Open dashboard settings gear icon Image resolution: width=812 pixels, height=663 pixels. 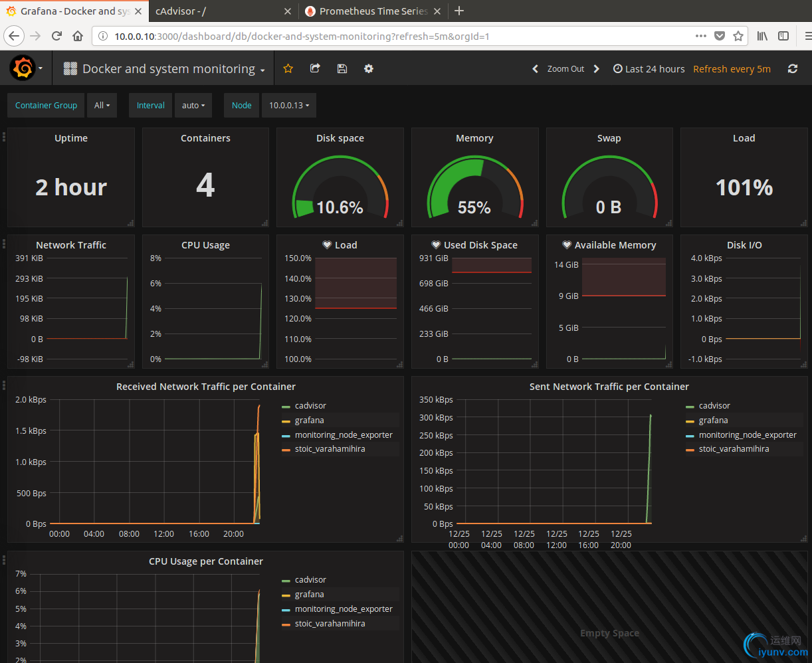pos(369,68)
